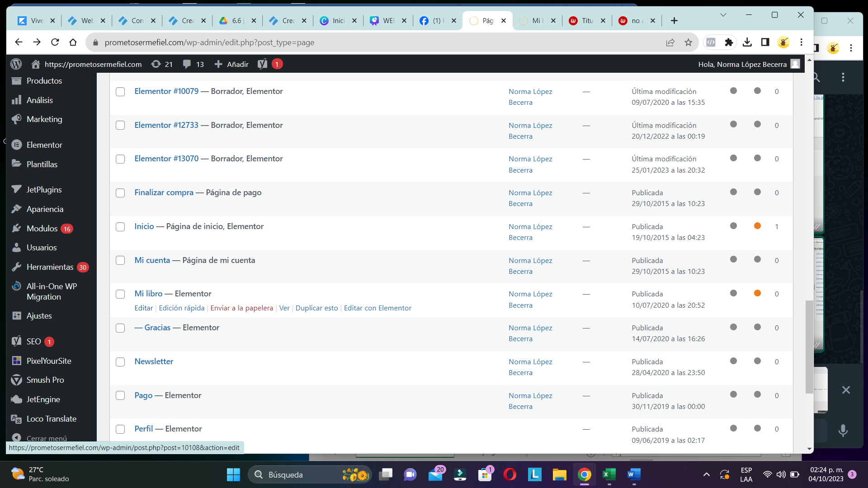Open Marketing sidebar menu
The height and width of the screenshot is (488, 868).
(x=44, y=119)
